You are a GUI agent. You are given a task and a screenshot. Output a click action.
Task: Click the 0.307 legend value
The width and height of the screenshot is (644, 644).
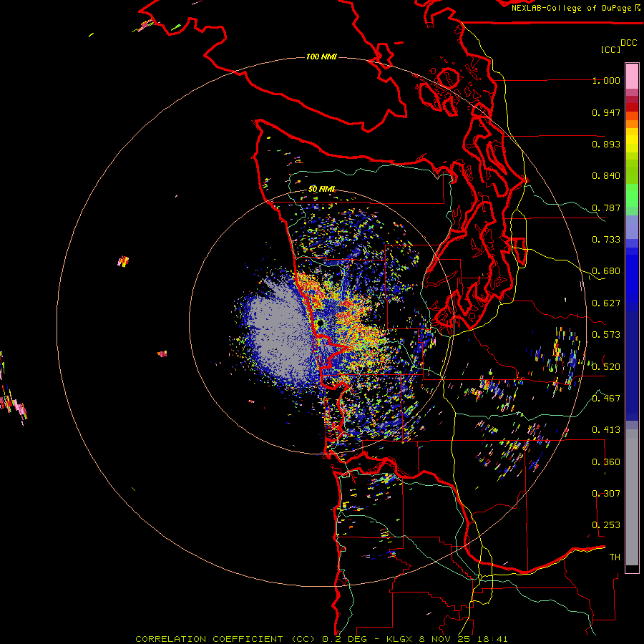[x=606, y=494]
